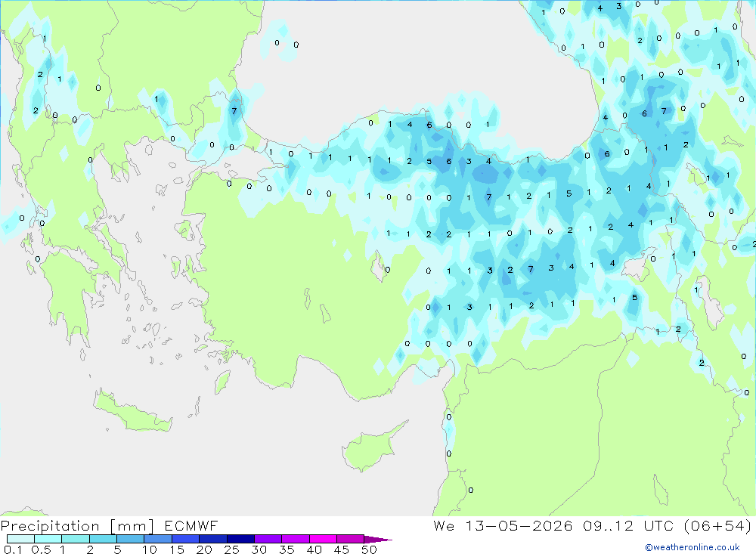
Task: Click the 30–35 mm purple legend swatch
Action: pyautogui.click(x=268, y=539)
